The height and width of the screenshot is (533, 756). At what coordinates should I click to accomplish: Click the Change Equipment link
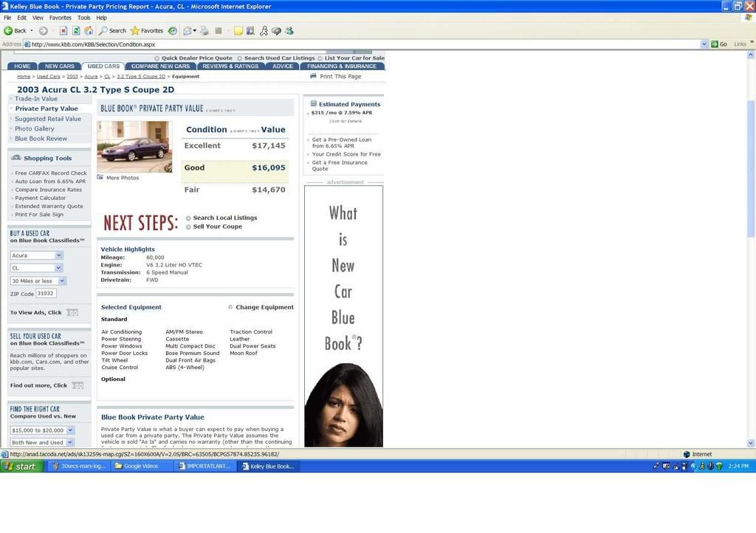264,307
